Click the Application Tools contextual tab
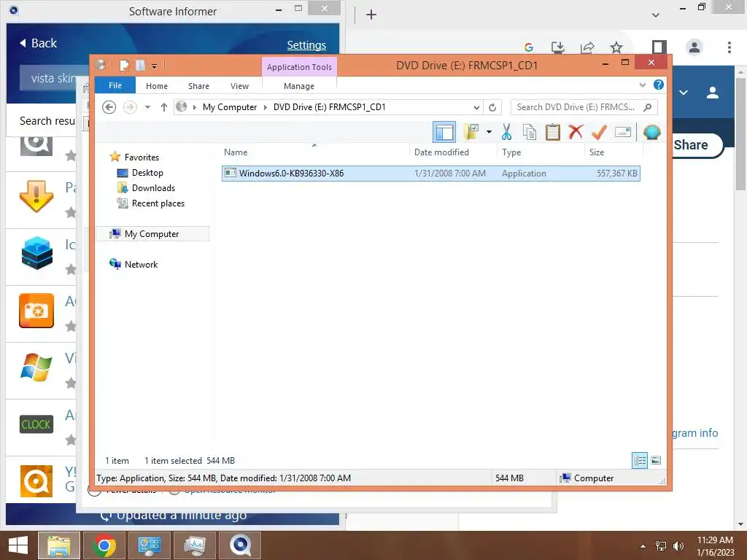Image resolution: width=747 pixels, height=560 pixels. coord(299,67)
